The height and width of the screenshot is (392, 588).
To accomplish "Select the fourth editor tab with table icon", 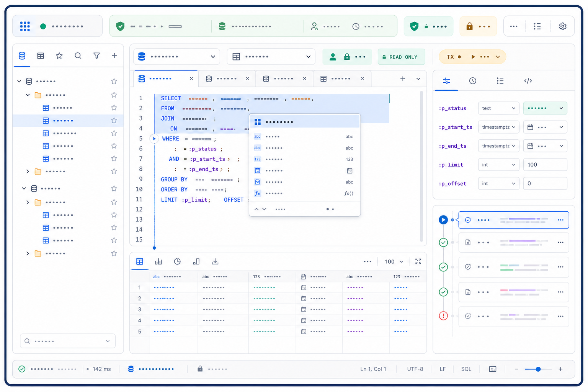I will coord(341,78).
